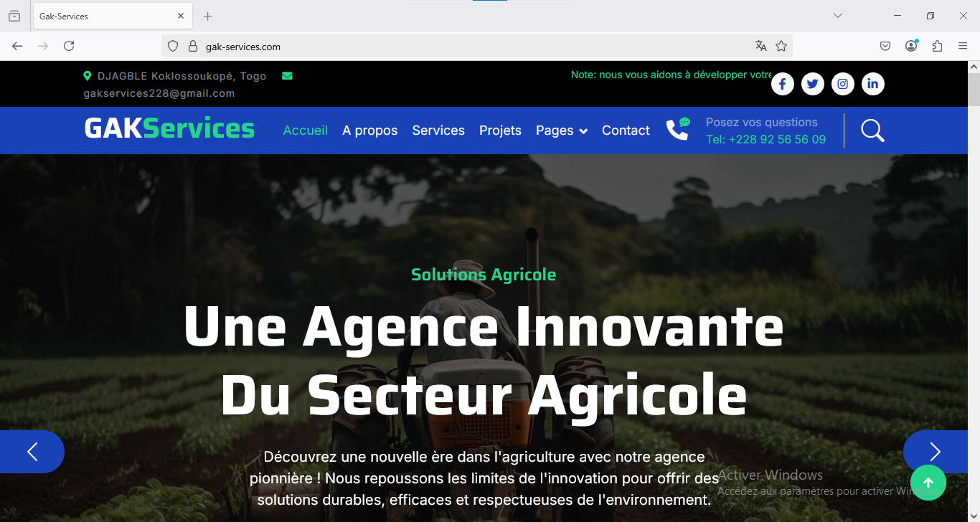Select the Projets menu item
Viewport: 980px width, 522px height.
[x=500, y=130]
